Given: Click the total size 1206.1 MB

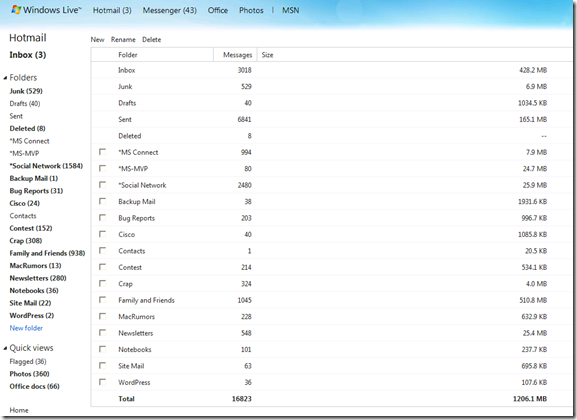Looking at the screenshot, I should (x=530, y=399).
